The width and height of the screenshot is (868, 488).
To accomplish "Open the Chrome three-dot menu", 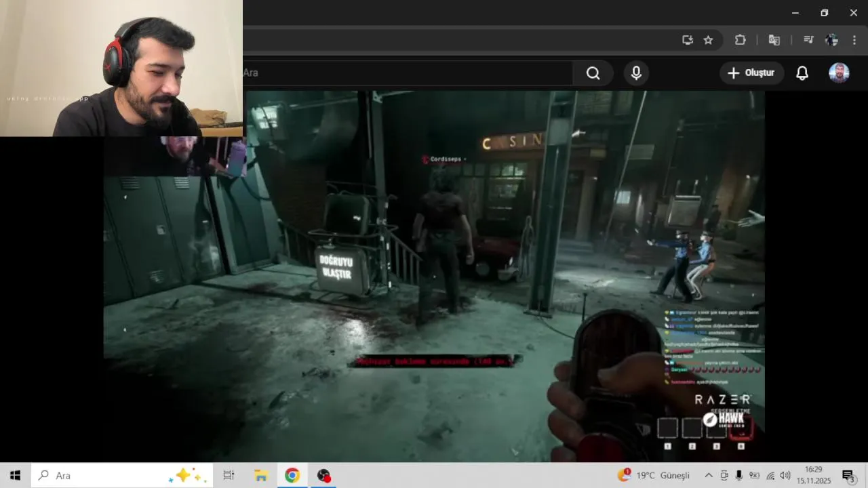I will click(854, 40).
